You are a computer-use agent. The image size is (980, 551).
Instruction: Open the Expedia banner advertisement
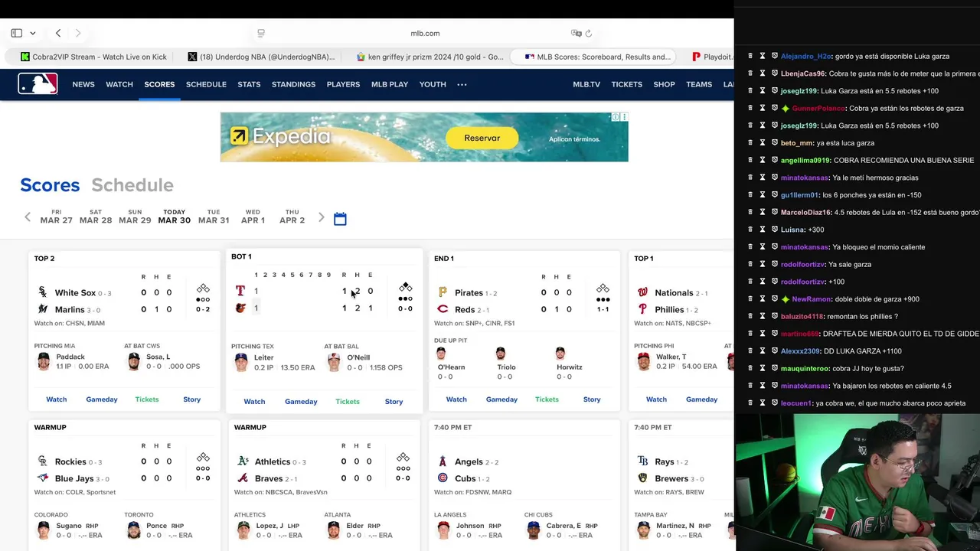click(x=424, y=137)
